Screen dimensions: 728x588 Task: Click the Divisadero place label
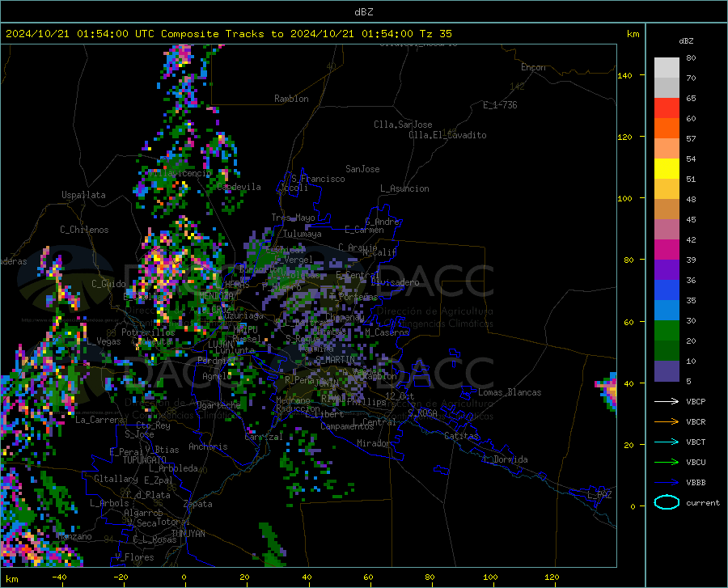(x=395, y=282)
